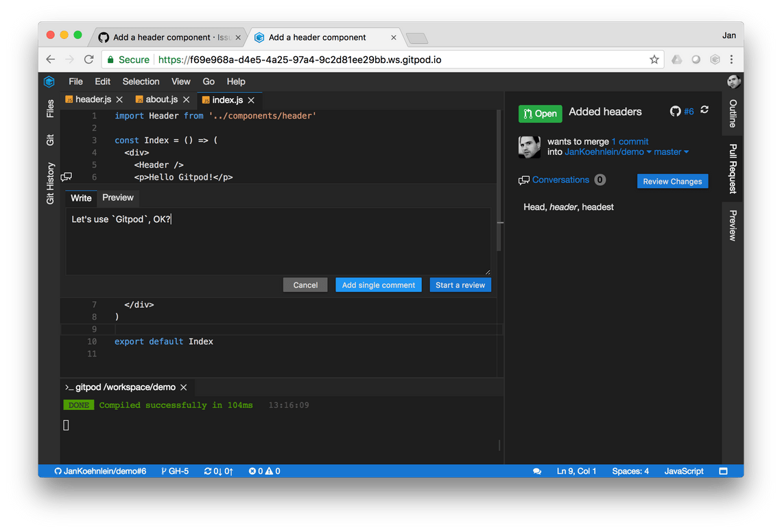Click into the comment text area
782x532 pixels.
pyautogui.click(x=279, y=241)
